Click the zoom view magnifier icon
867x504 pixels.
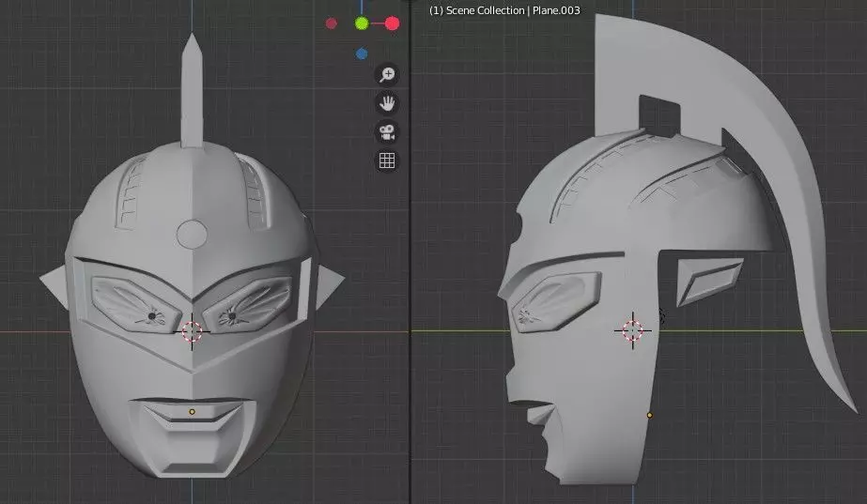tap(387, 74)
